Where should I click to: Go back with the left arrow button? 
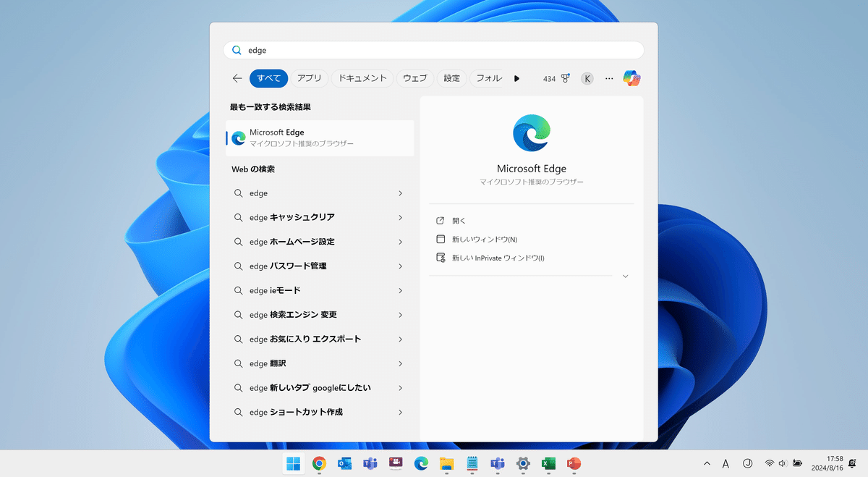click(x=237, y=78)
